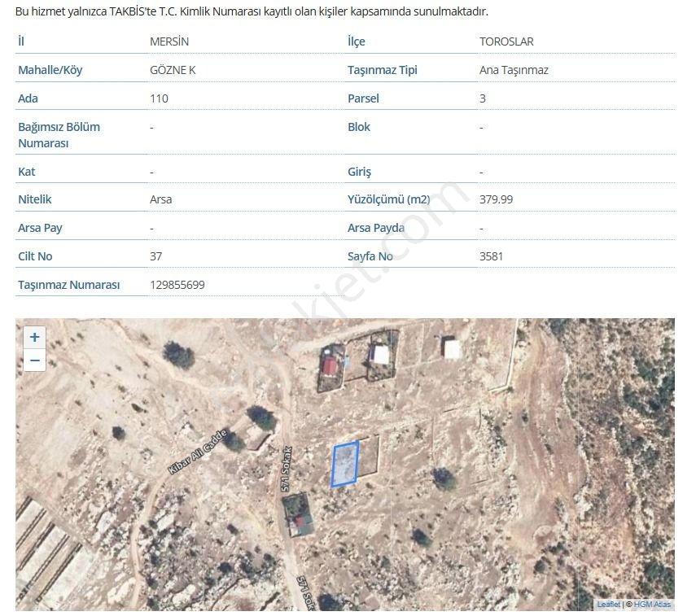The image size is (696, 616).
Task: Select the Parsel value 3
Action: (x=483, y=98)
